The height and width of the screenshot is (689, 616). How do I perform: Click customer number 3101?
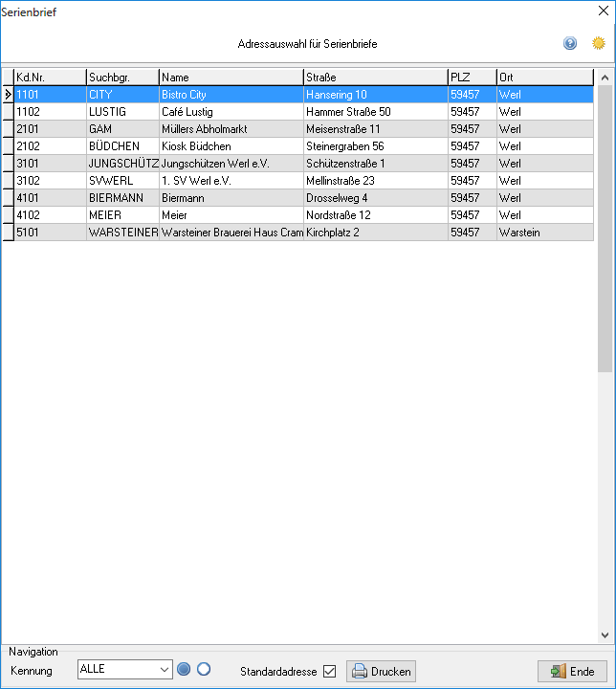click(50, 164)
